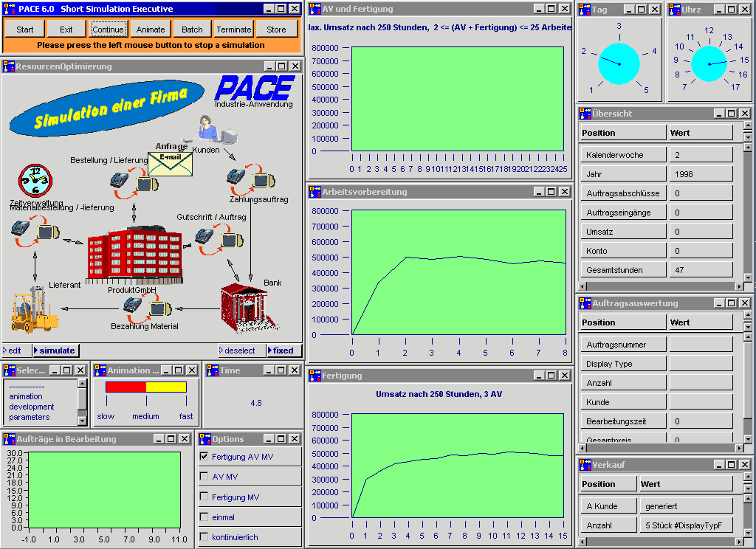
Task: Select development in the selection list
Action: tap(31, 407)
